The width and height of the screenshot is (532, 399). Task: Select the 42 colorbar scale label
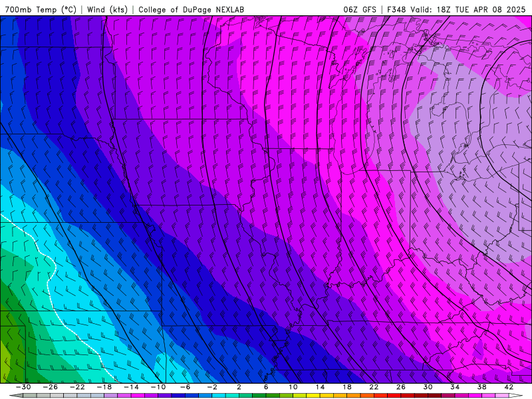pos(508,387)
